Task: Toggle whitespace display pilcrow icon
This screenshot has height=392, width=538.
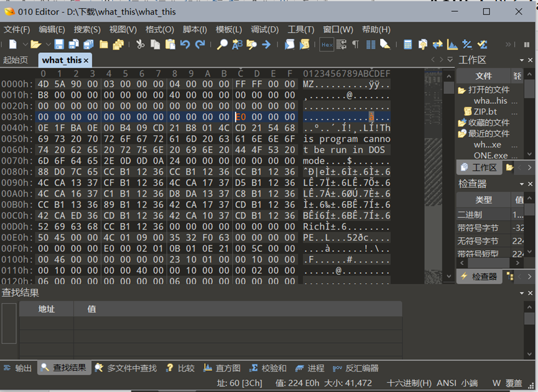Action: tap(356, 44)
